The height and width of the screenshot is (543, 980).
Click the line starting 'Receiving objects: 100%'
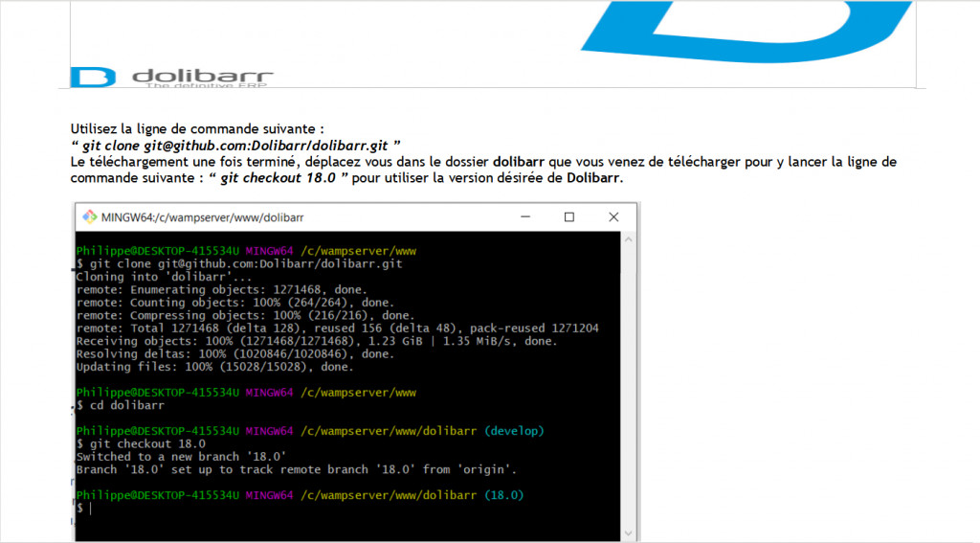(x=317, y=341)
